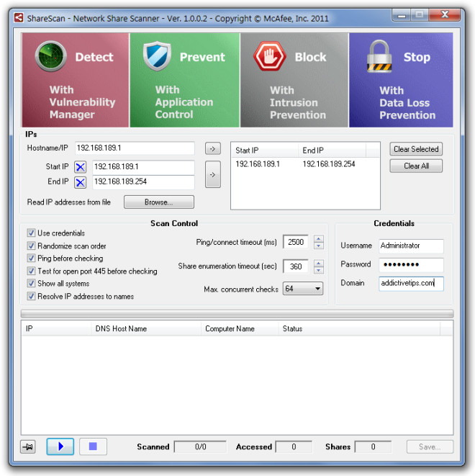This screenshot has width=475, height=476.
Task: Click the Username field with Administrator
Action: pos(411,246)
